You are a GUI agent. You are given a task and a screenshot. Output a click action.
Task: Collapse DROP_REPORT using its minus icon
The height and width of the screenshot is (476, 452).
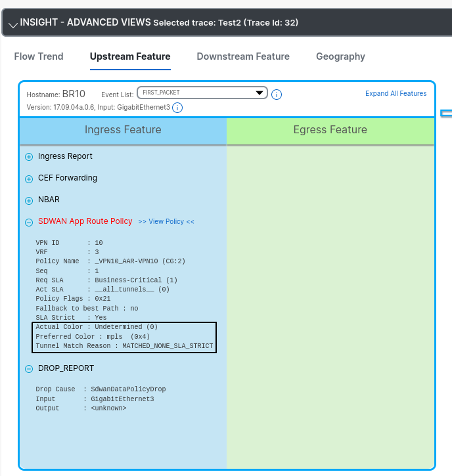[x=29, y=369]
